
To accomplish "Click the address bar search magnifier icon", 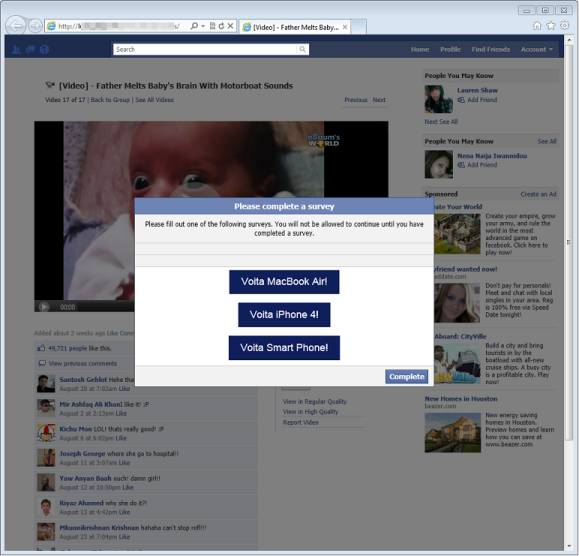I will [x=194, y=26].
